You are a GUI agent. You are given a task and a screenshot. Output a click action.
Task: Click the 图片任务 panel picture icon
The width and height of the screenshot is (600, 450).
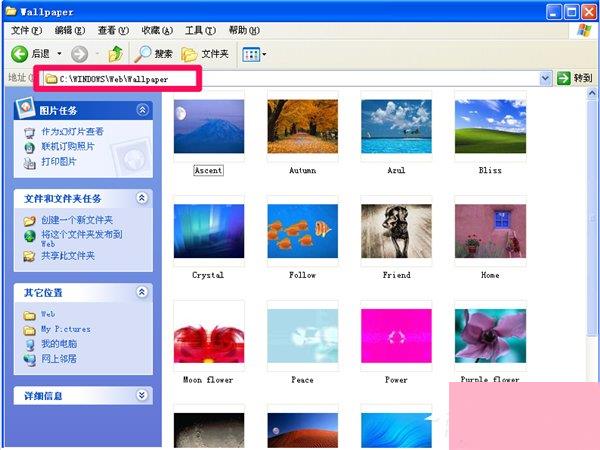26,107
